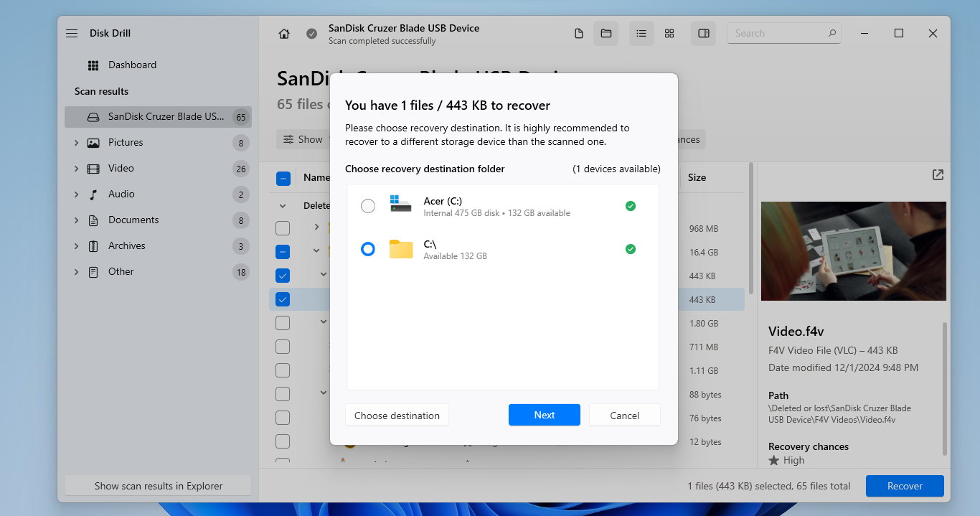Open the Other category
980x516 pixels.
(x=158, y=271)
